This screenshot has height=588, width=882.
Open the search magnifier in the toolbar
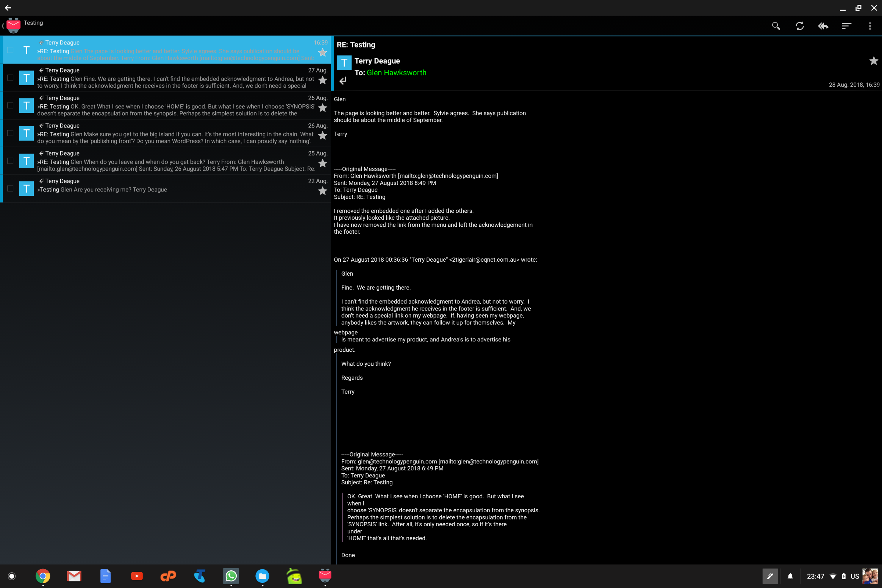[776, 26]
